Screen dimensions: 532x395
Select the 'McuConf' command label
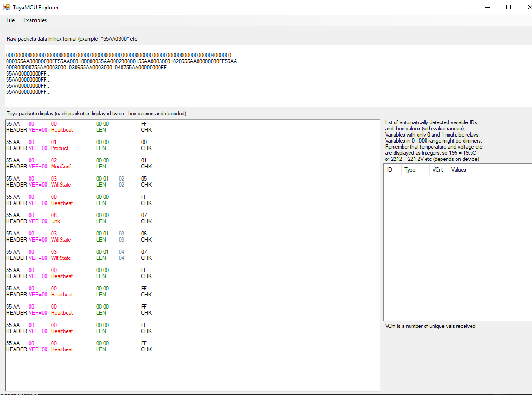61,167
